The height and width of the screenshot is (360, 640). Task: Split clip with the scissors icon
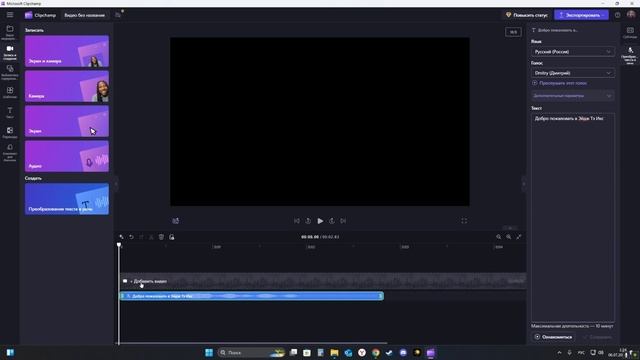[151, 237]
